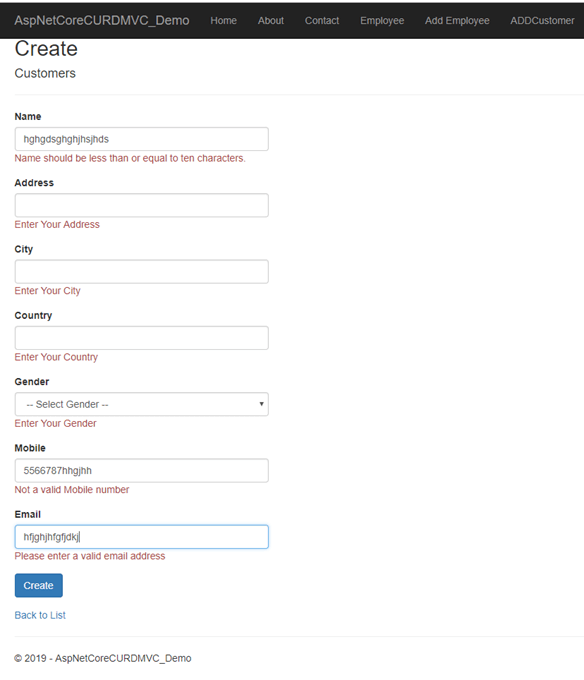
Task: Open the ADDCustomer navigation item
Action: [542, 20]
